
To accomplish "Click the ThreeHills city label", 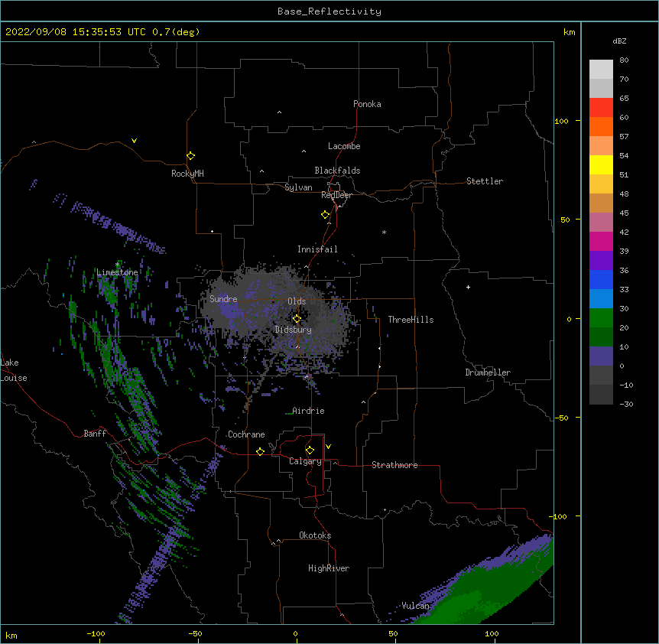I will [x=411, y=320].
